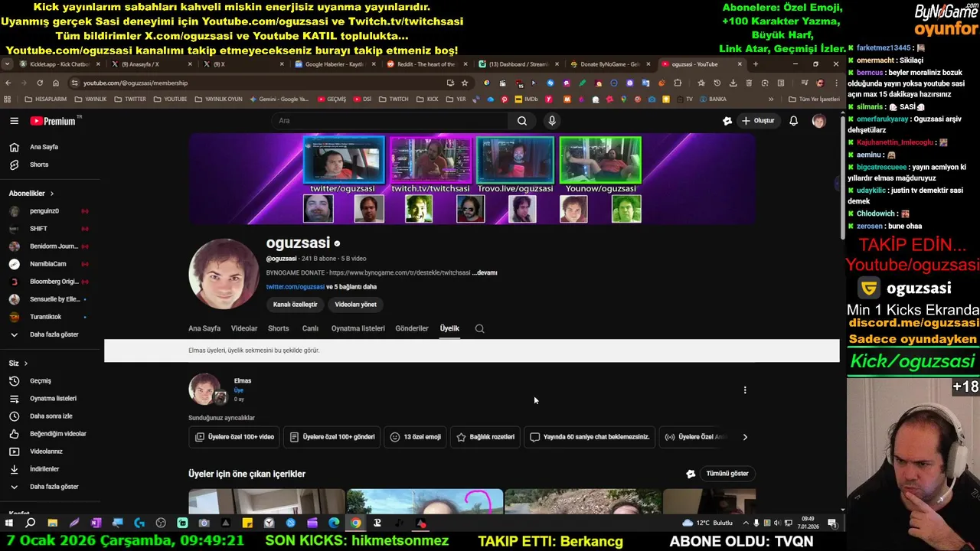Open Ana Sayfa in sidebar
The image size is (980, 551).
pos(44,147)
